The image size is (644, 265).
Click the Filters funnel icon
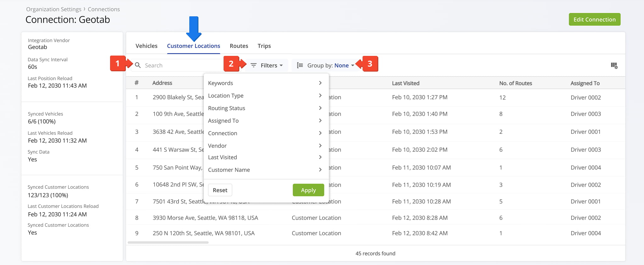pos(253,65)
